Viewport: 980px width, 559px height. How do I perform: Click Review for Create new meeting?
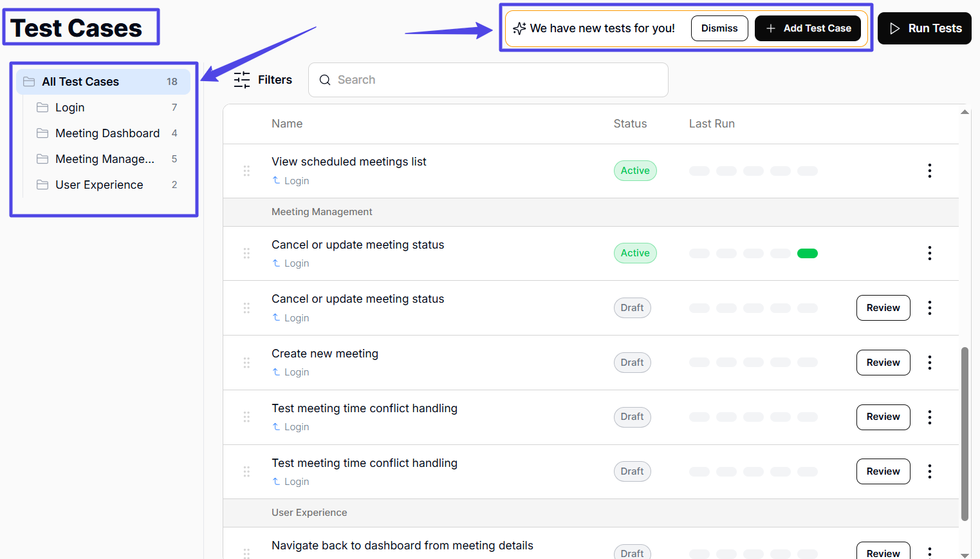(883, 363)
